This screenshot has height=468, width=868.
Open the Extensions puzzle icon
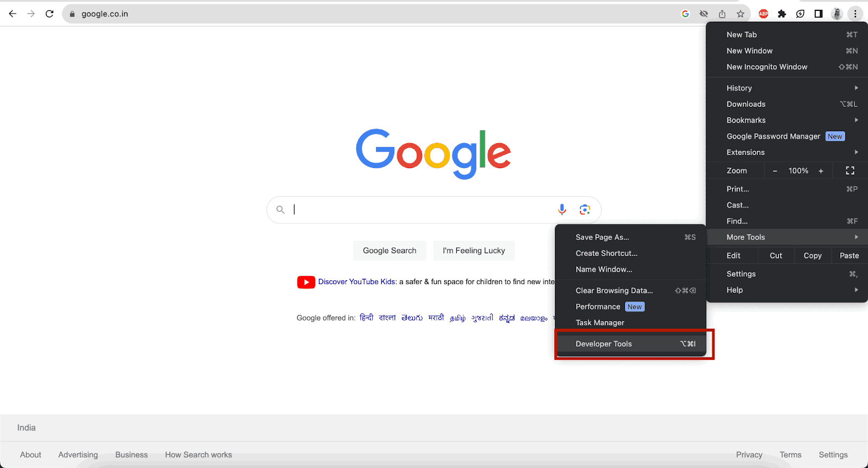click(x=782, y=14)
